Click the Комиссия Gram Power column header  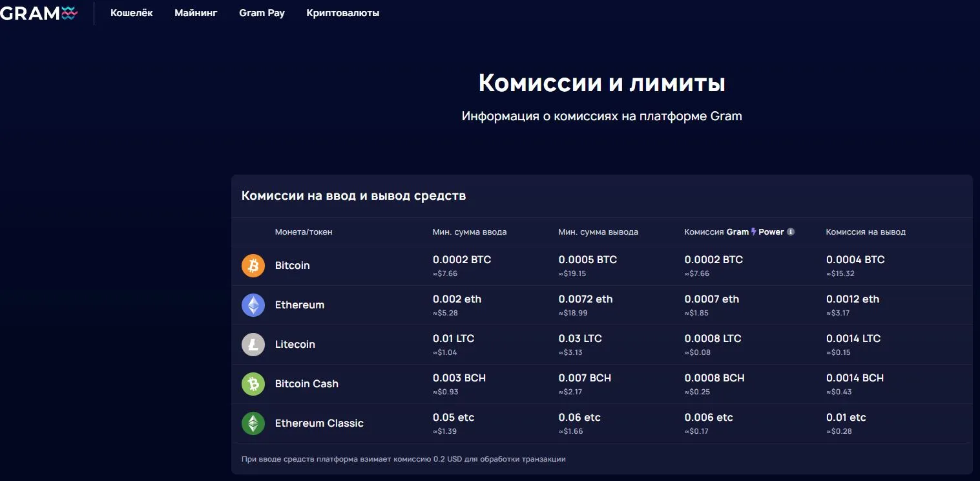[739, 232]
